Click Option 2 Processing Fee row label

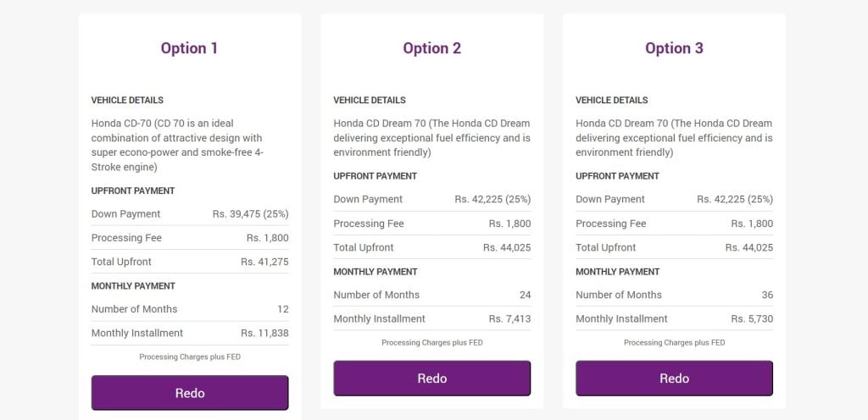tap(369, 224)
